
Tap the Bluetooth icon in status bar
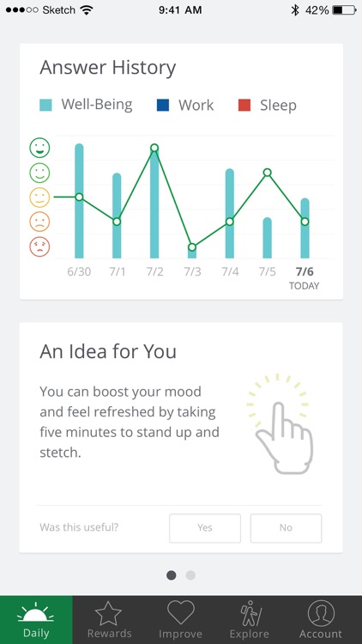coord(295,10)
